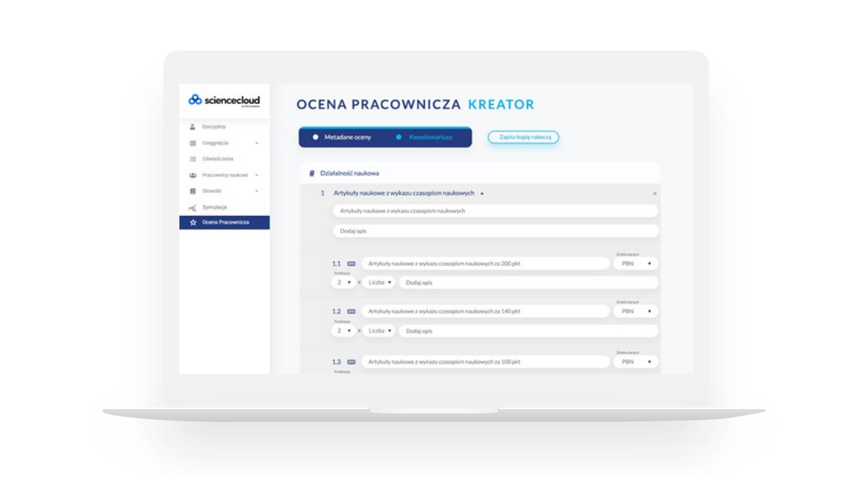Click the Oświadczenia list icon
This screenshot has height=477, width=868.
pyautogui.click(x=192, y=159)
